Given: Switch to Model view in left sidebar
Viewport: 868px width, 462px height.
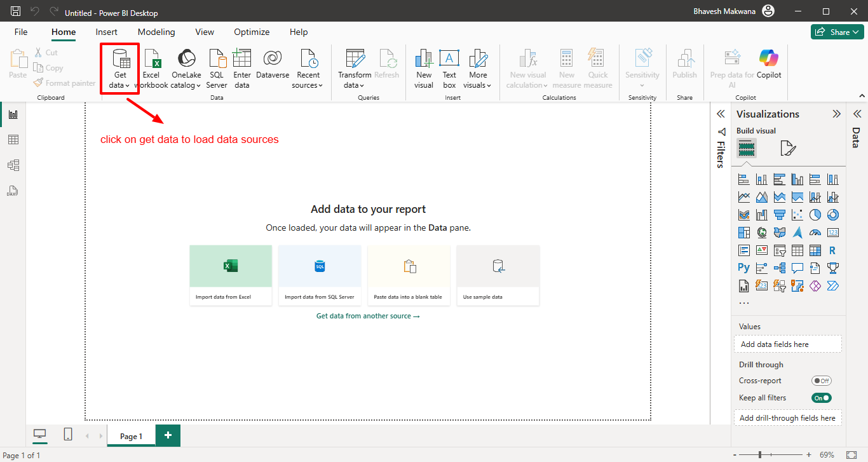Looking at the screenshot, I should 13,165.
